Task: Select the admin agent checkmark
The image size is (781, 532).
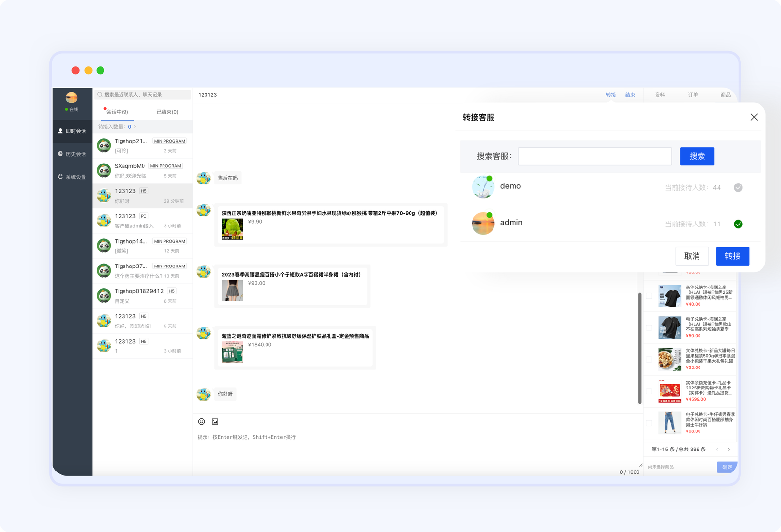Action: pos(738,224)
